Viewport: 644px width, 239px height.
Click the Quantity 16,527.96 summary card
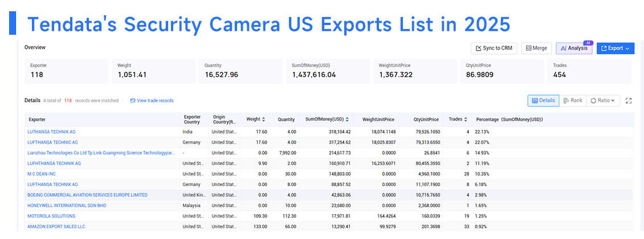(241, 71)
